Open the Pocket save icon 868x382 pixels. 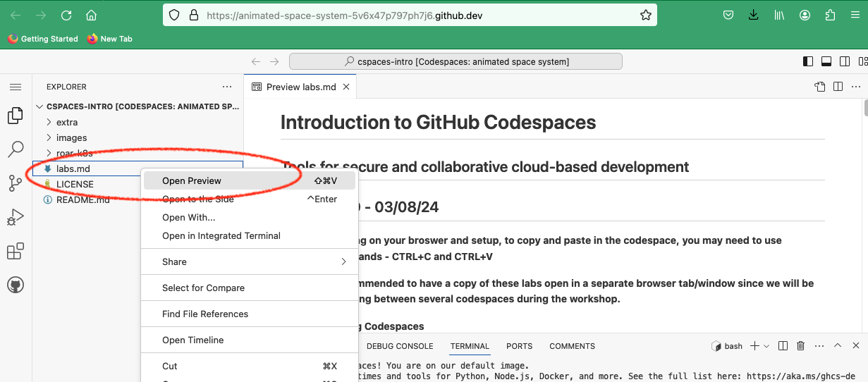point(728,15)
